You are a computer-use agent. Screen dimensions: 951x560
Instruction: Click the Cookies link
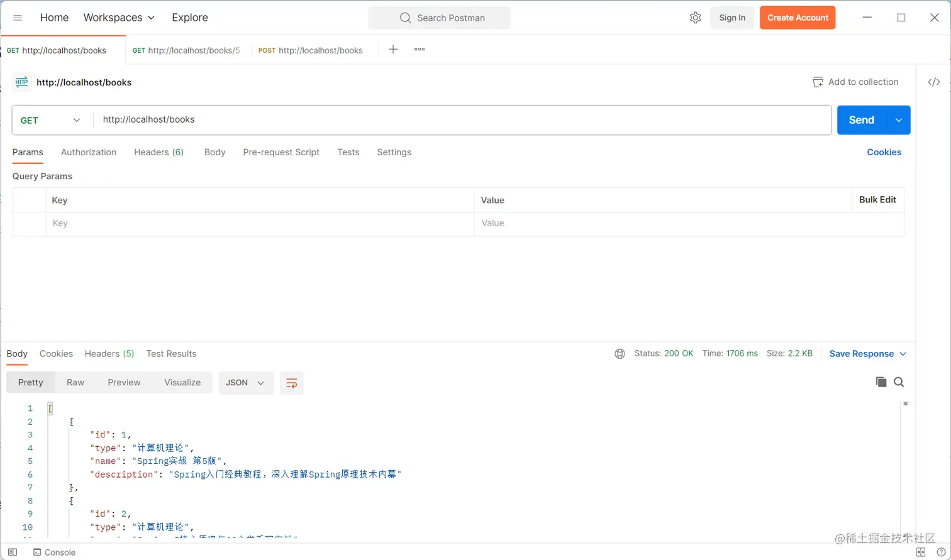coord(884,152)
